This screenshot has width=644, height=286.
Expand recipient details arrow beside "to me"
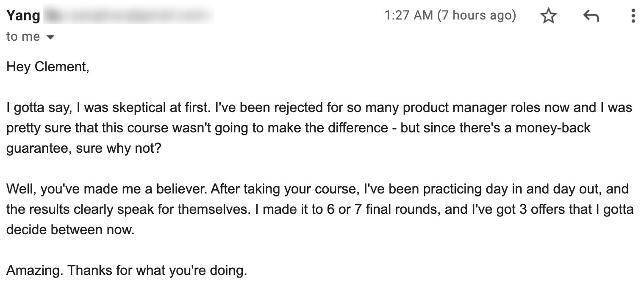[x=50, y=37]
